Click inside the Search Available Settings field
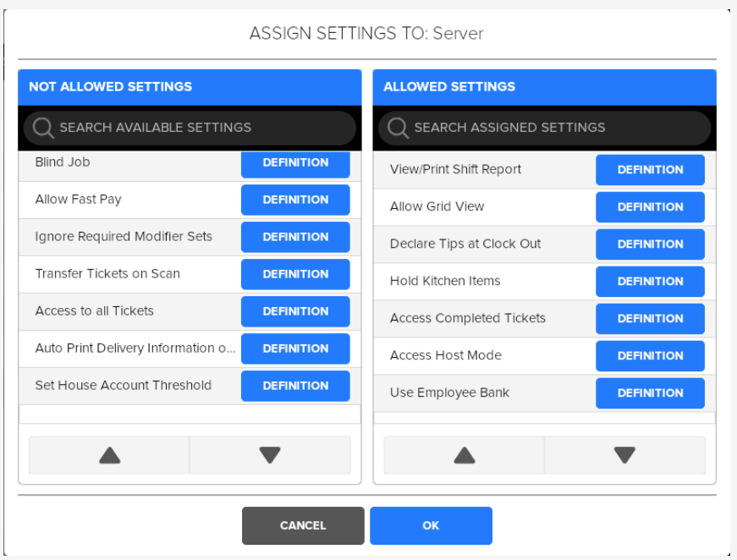 coord(169,127)
